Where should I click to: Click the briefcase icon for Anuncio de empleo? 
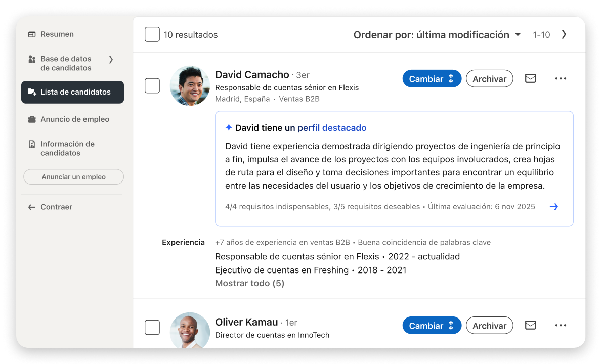[32, 119]
